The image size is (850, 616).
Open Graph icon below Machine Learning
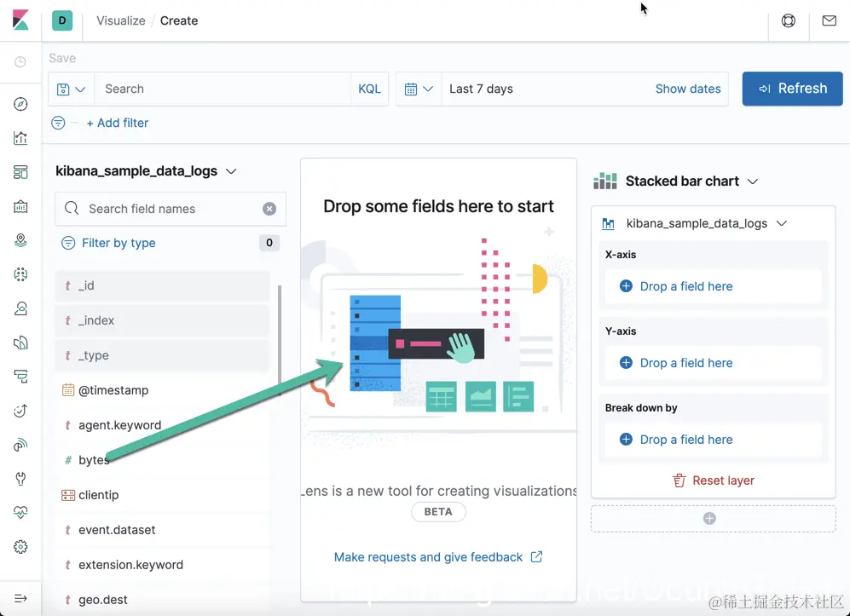pos(20,308)
